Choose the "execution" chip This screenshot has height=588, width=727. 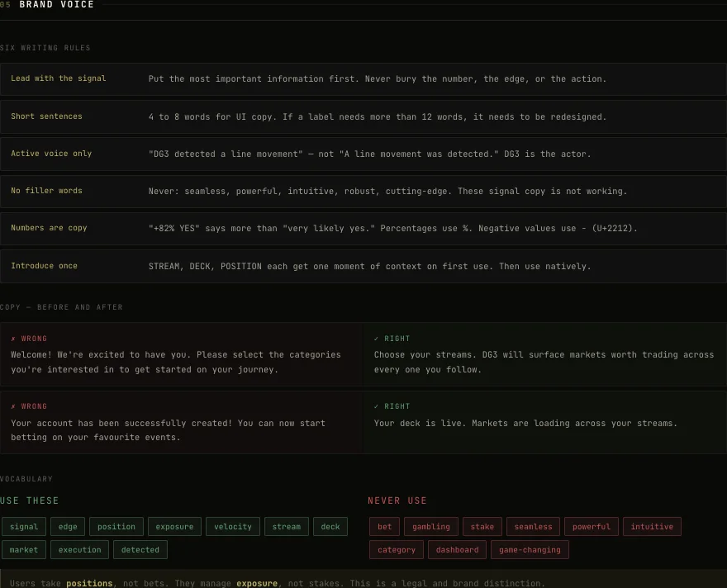coord(80,549)
